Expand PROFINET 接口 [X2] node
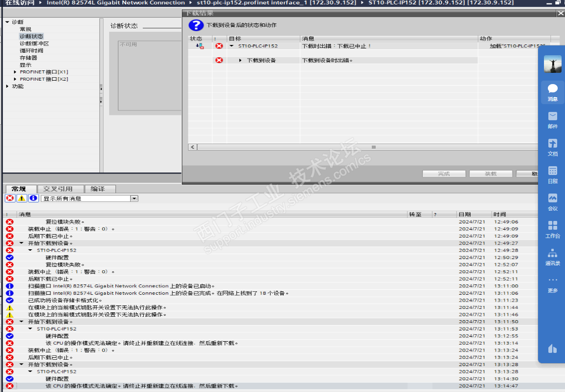The height and width of the screenshot is (392, 565). pyautogui.click(x=15, y=79)
